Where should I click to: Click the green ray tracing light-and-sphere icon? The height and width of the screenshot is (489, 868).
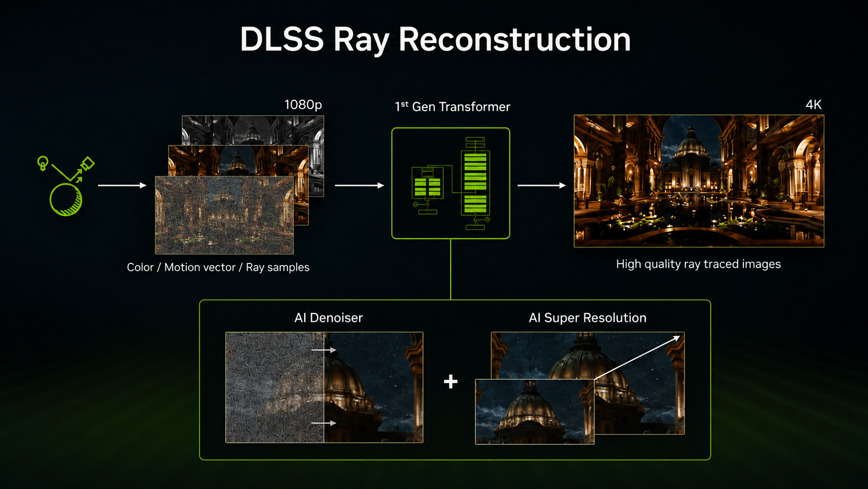click(66, 186)
